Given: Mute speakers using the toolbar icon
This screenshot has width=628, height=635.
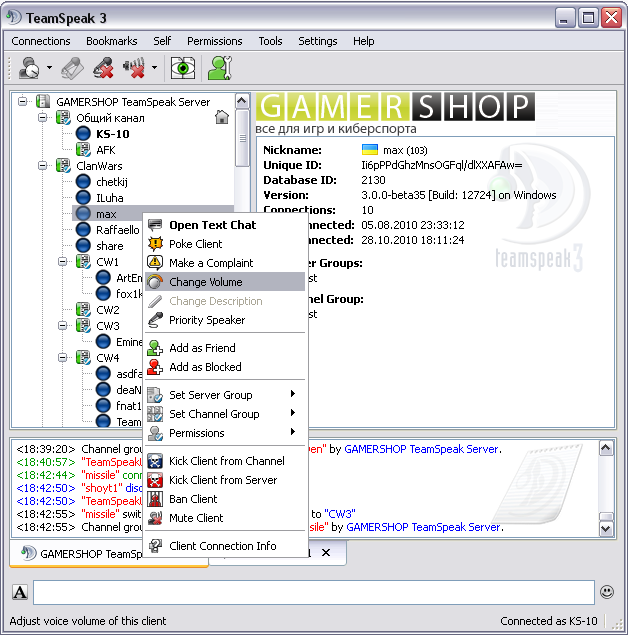Looking at the screenshot, I should click(133, 68).
